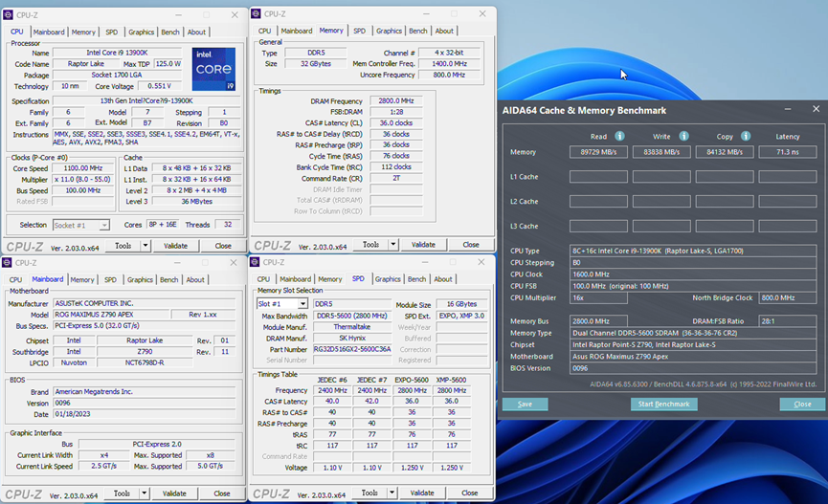Click the DRAM Frequency value 2800.0 MHz
The height and width of the screenshot is (504, 828).
click(x=396, y=100)
